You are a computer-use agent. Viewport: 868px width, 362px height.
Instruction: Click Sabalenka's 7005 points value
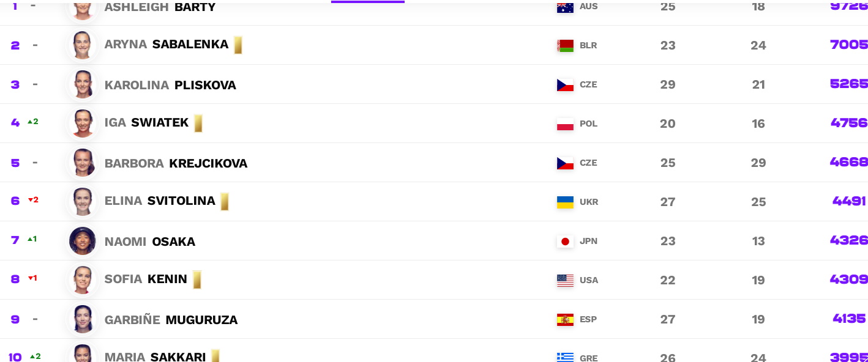849,45
